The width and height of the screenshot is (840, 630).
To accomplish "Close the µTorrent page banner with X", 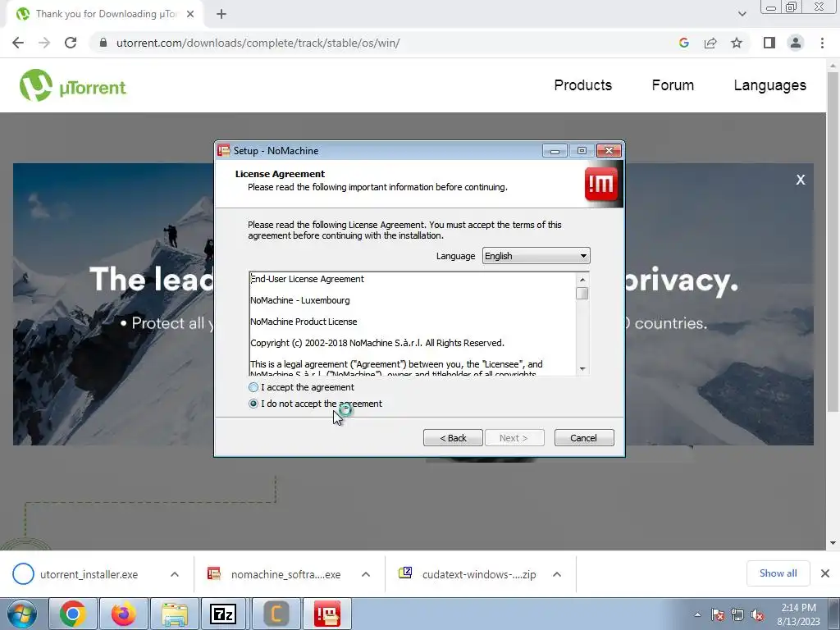I will coord(801,180).
